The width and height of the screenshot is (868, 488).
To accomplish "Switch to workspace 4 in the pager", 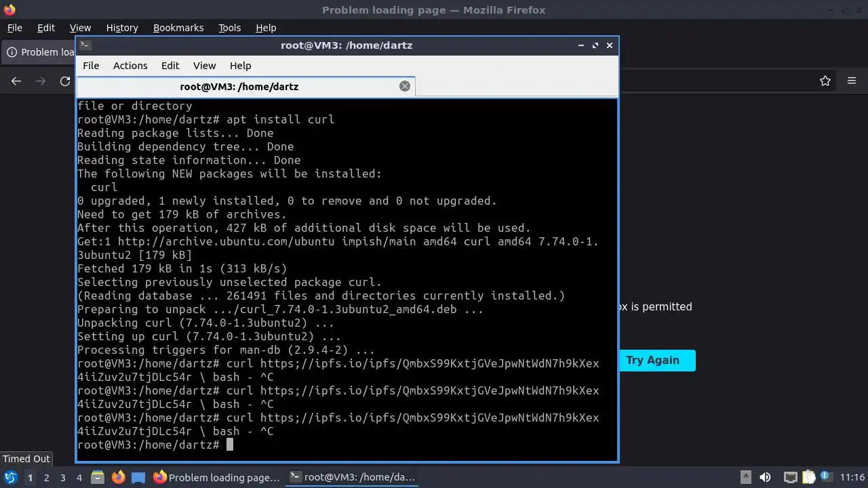I will [79, 478].
